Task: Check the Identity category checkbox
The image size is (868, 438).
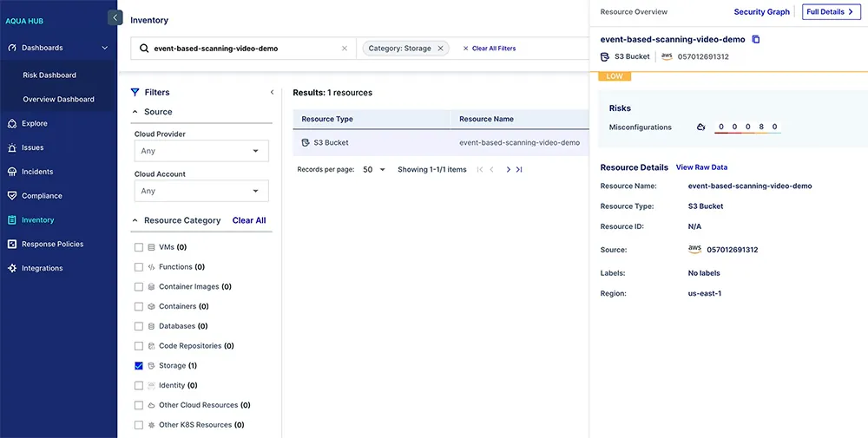Action: click(139, 385)
